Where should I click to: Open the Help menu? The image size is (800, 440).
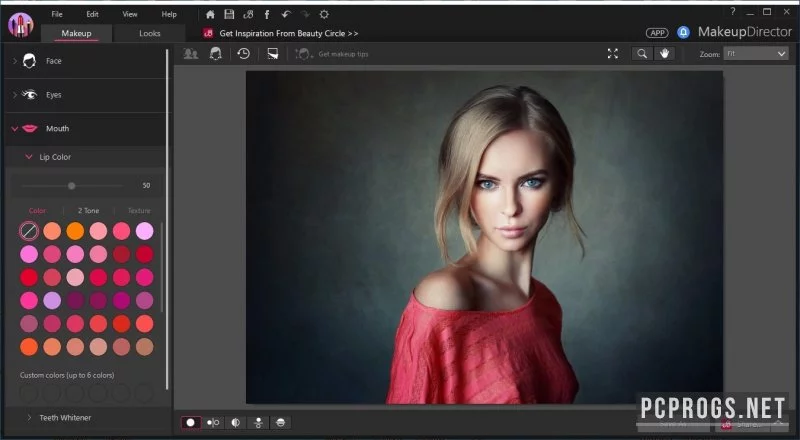(169, 14)
